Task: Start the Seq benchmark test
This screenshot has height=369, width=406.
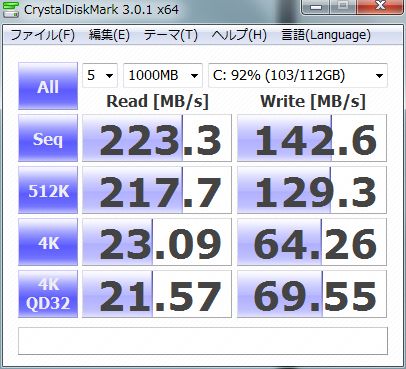Action: tap(48, 138)
